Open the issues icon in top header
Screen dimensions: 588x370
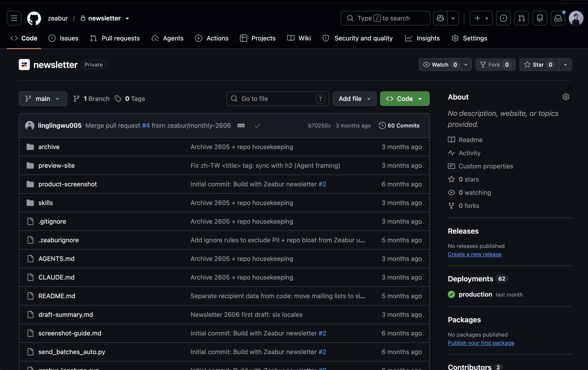tap(503, 18)
